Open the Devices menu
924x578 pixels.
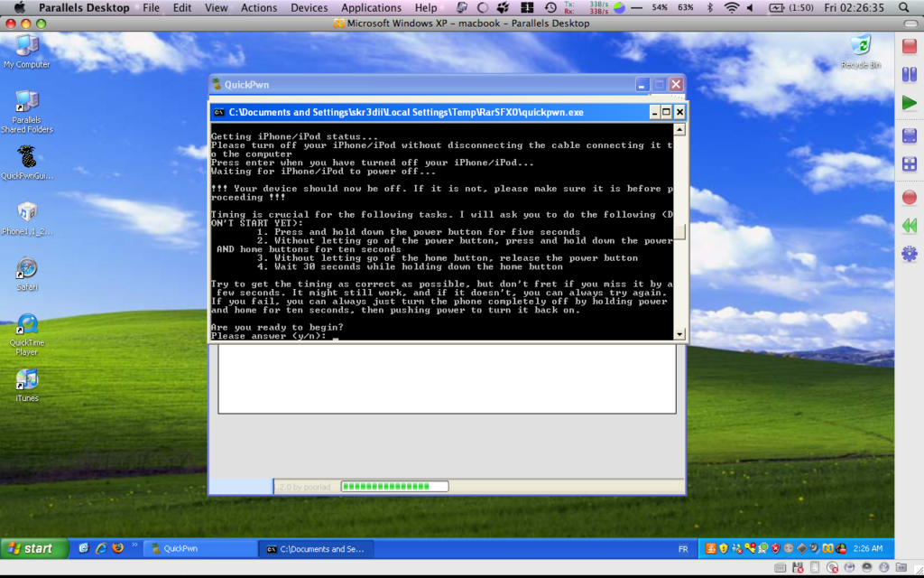pyautogui.click(x=309, y=7)
